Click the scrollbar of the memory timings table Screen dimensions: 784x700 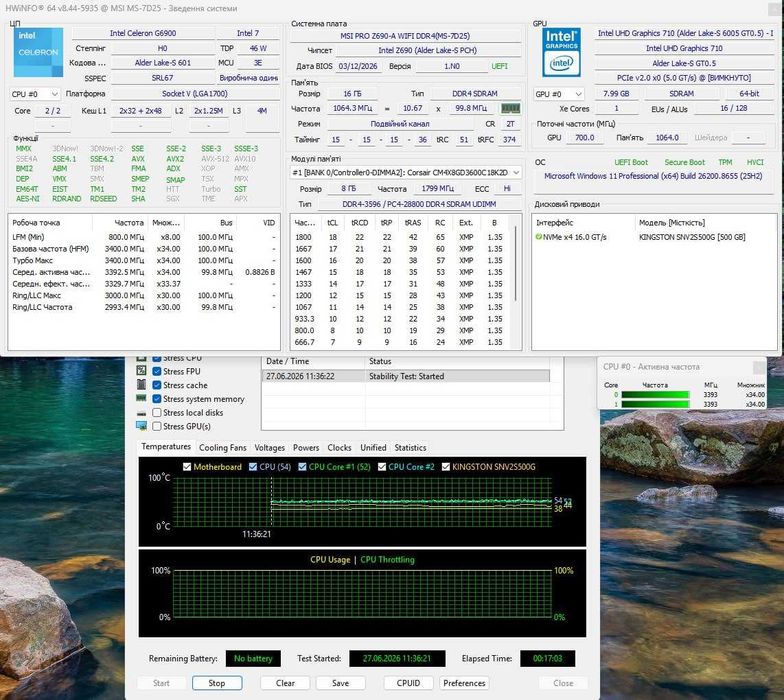(516, 262)
